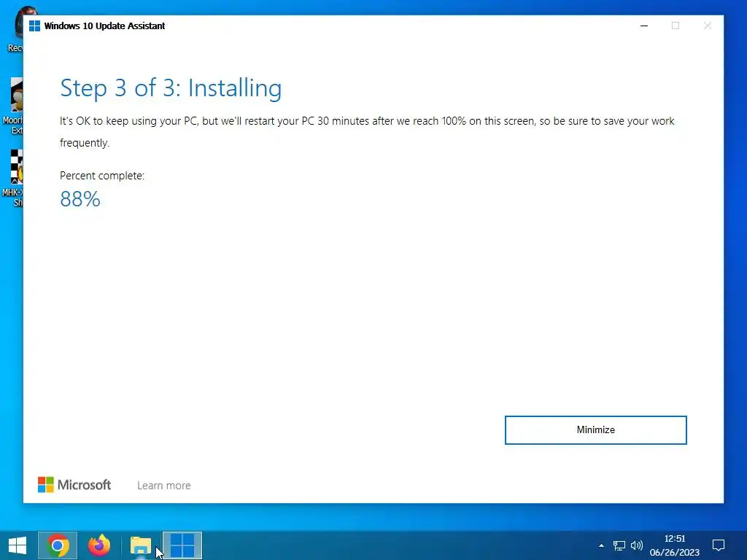
Task: Click the 'Percent complete:' label
Action: [x=102, y=176]
